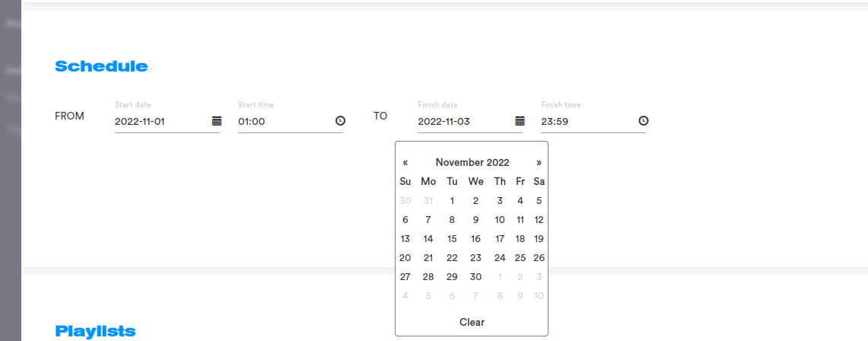Pick November 15 in the date picker
Viewport: 868px width, 341px height.
452,239
